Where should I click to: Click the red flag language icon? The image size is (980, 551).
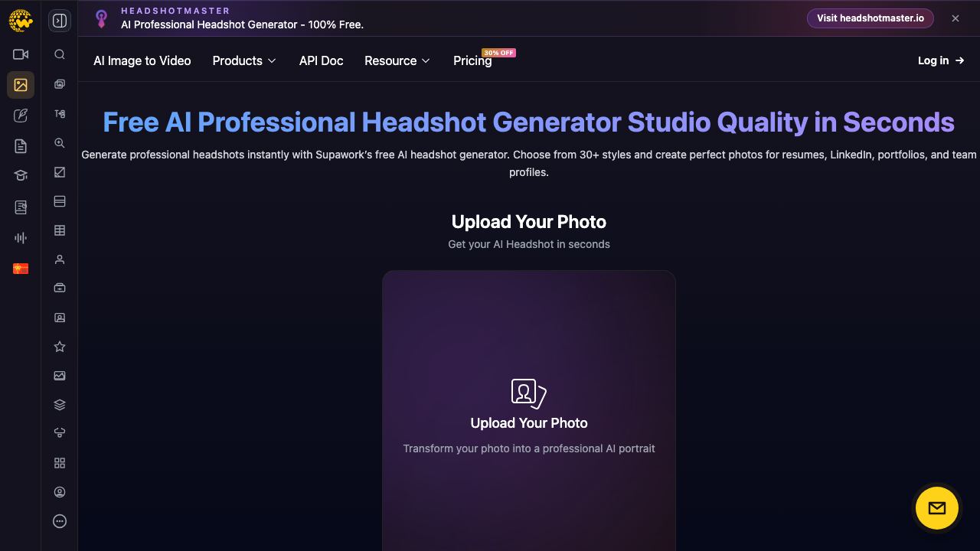(x=21, y=269)
